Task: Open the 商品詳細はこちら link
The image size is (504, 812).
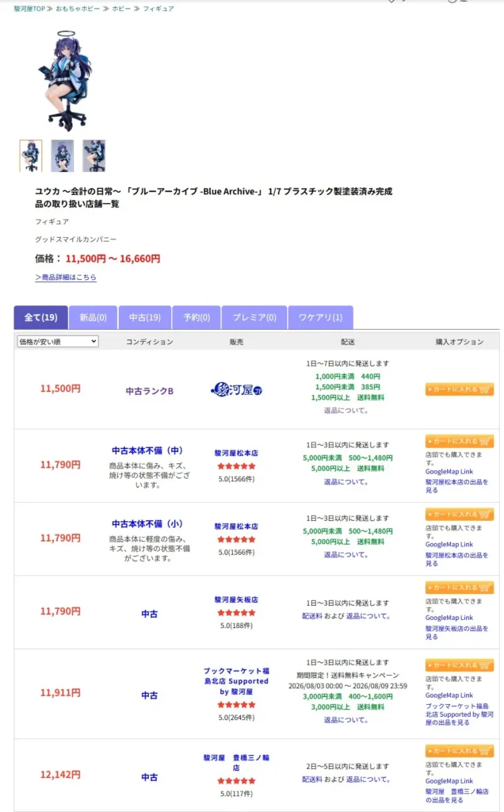Action: coord(66,277)
